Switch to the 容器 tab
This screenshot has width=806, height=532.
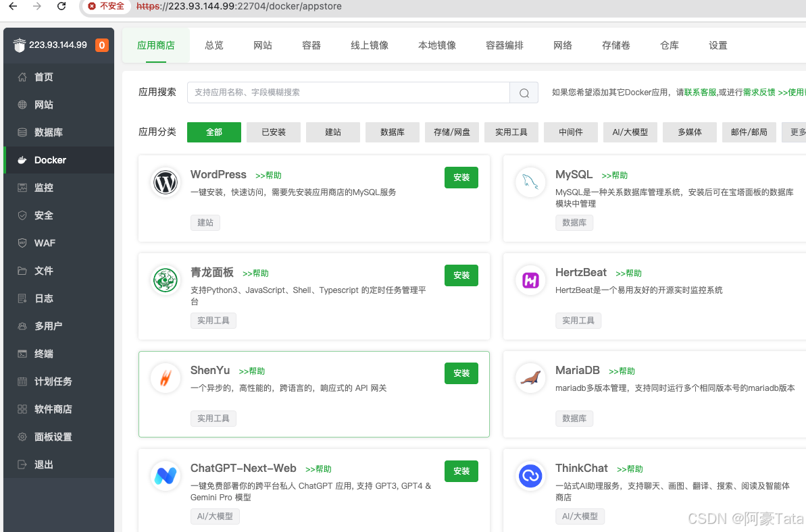point(311,46)
